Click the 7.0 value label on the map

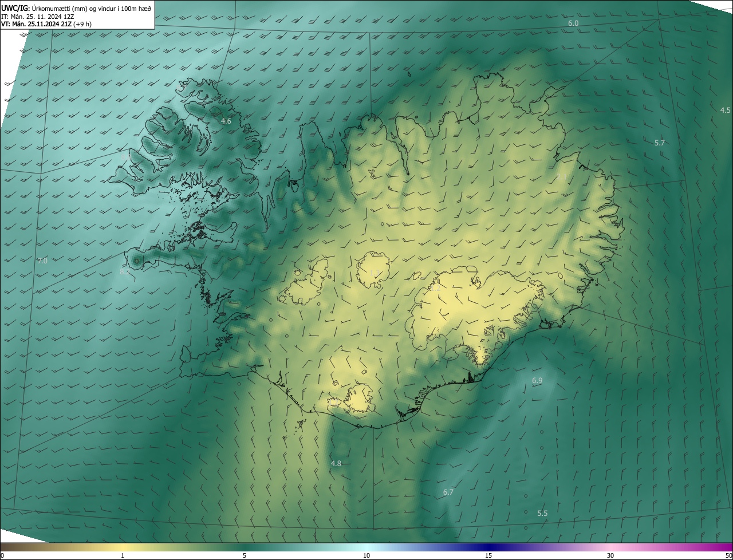(x=42, y=261)
